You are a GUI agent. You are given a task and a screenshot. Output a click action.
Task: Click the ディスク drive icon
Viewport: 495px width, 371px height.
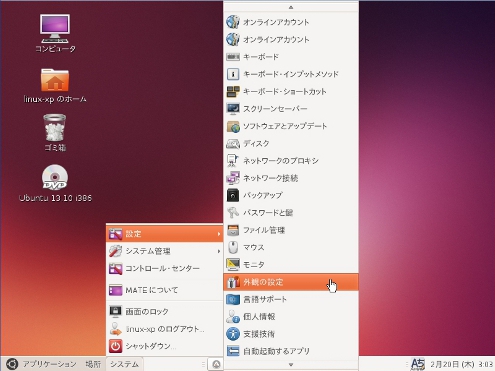(233, 143)
